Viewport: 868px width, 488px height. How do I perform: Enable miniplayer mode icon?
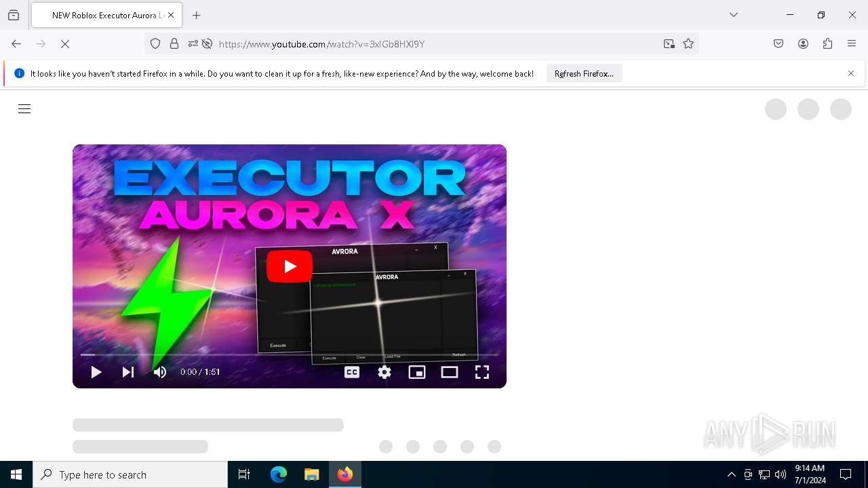pos(417,372)
